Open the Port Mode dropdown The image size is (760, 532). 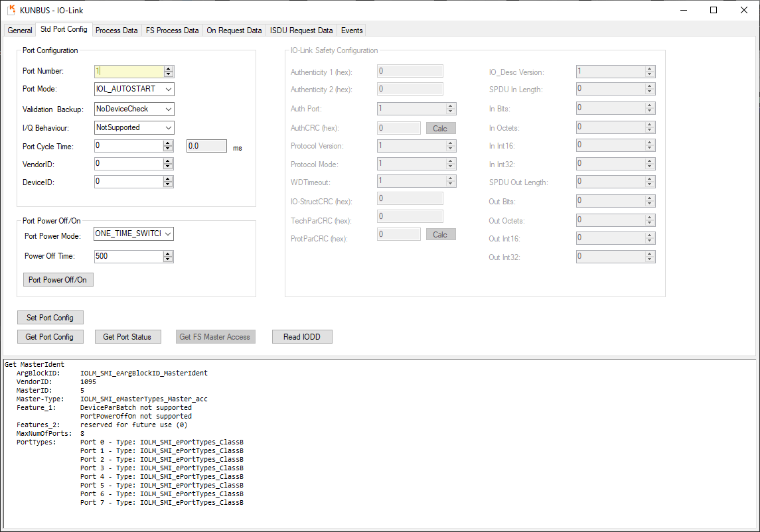click(x=168, y=89)
